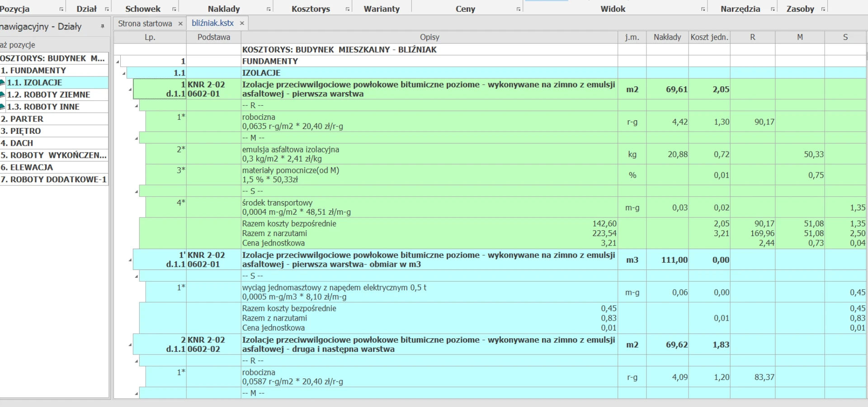Switch to the bliźniak.kstx tab
This screenshot has width=868, height=407.
click(x=212, y=23)
